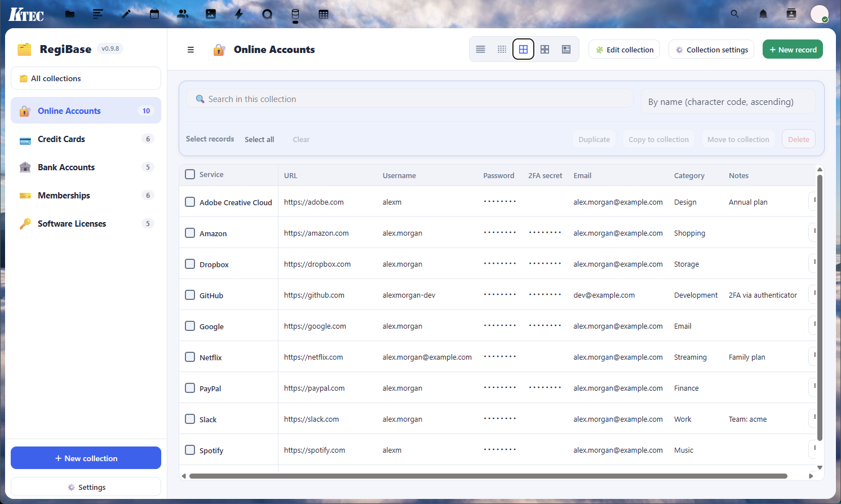Click the Delete button
This screenshot has width=841, height=504.
pos(799,139)
